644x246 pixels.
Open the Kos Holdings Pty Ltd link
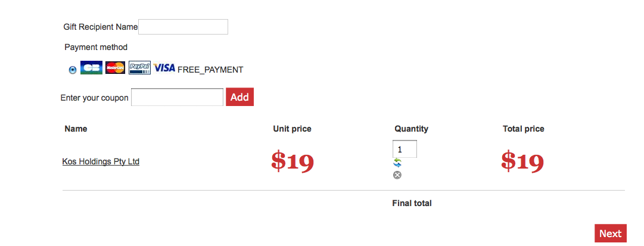pos(101,161)
